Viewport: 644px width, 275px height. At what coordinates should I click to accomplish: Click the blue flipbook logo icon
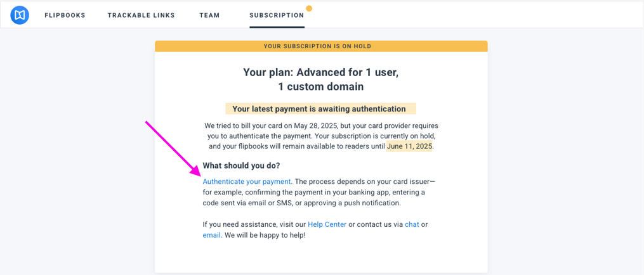coord(20,15)
